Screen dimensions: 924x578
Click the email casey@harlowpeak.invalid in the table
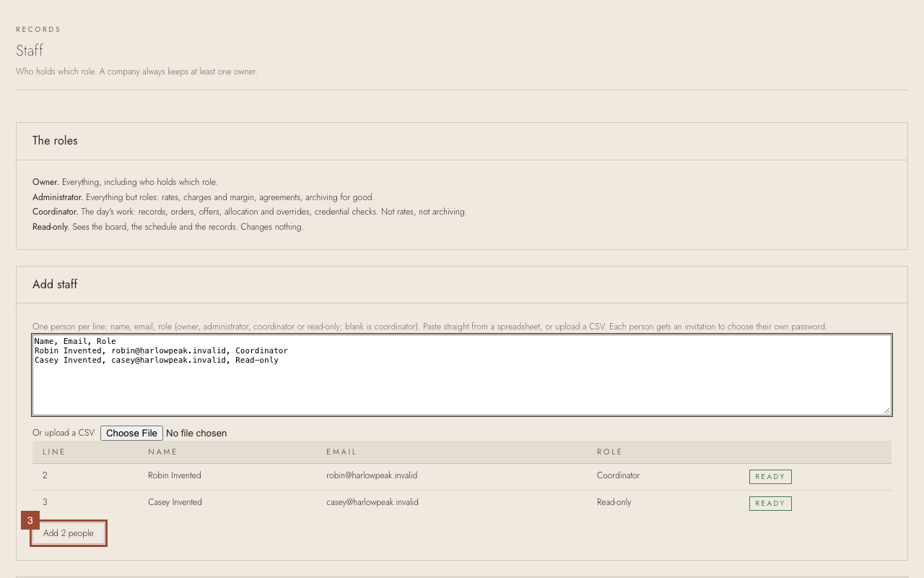click(x=372, y=502)
